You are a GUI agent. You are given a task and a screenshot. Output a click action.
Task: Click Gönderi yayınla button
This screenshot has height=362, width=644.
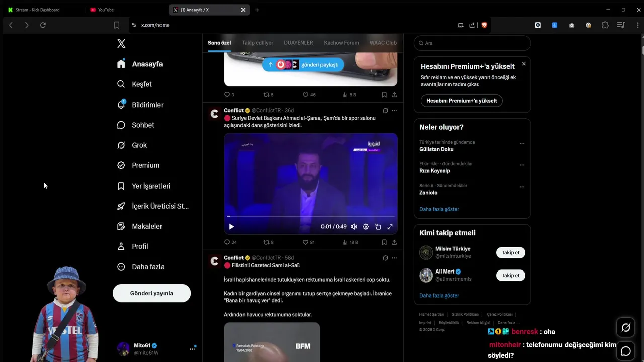point(151,293)
